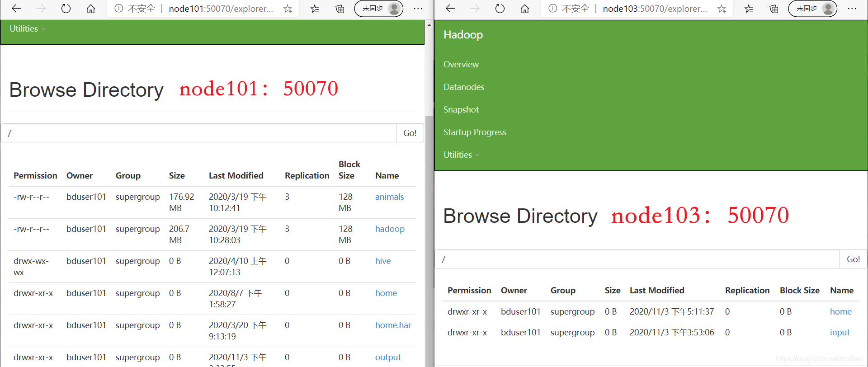868x367 pixels.
Task: Add node103 page to favorites with star icon
Action: pos(722,9)
